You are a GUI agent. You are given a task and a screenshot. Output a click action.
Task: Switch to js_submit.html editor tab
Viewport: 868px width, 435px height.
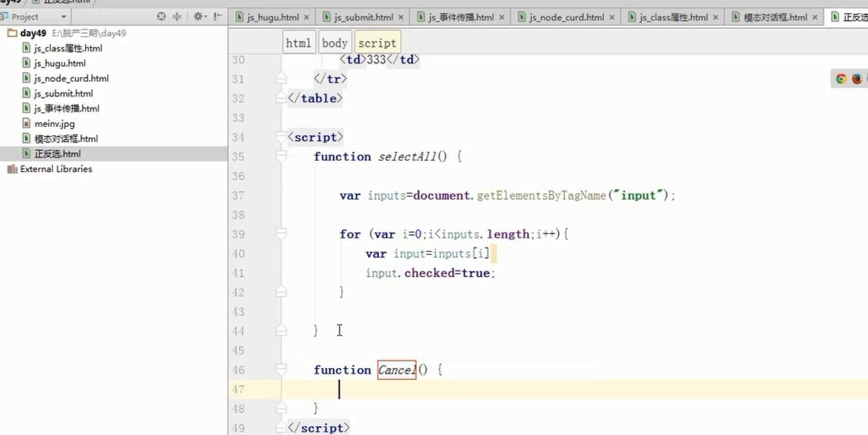pos(363,17)
